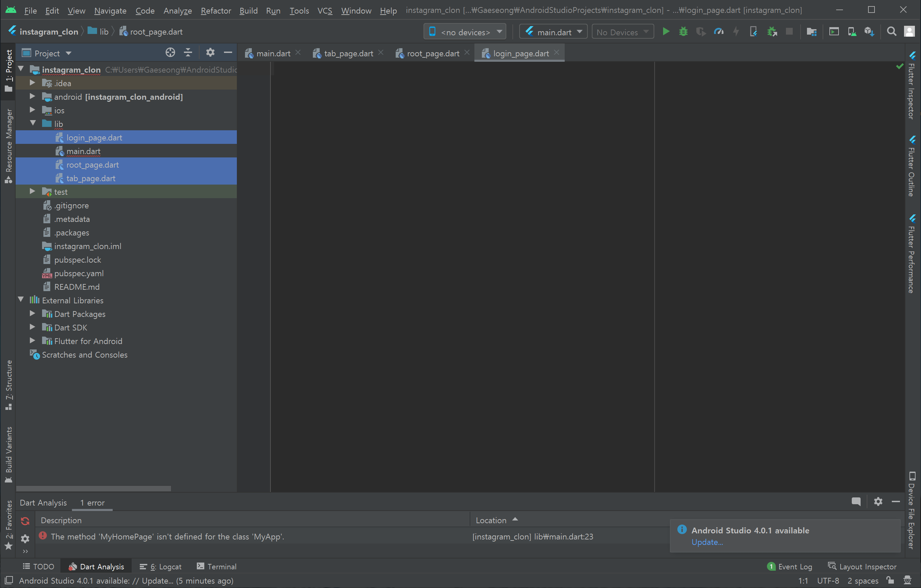Select pubspec.yaml in project tree
921x588 pixels.
(79, 273)
